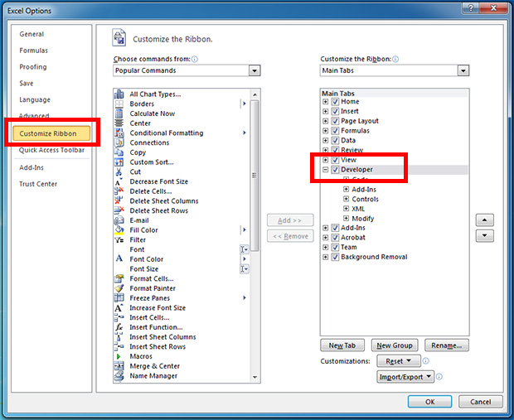Select the E-mail command icon
Viewport: 514px width, 420px height.
[x=119, y=220]
